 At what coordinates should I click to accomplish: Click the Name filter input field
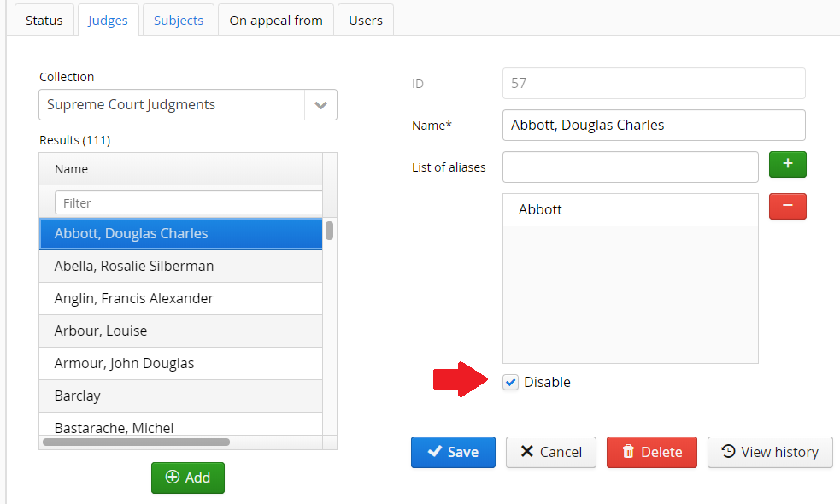click(x=188, y=203)
